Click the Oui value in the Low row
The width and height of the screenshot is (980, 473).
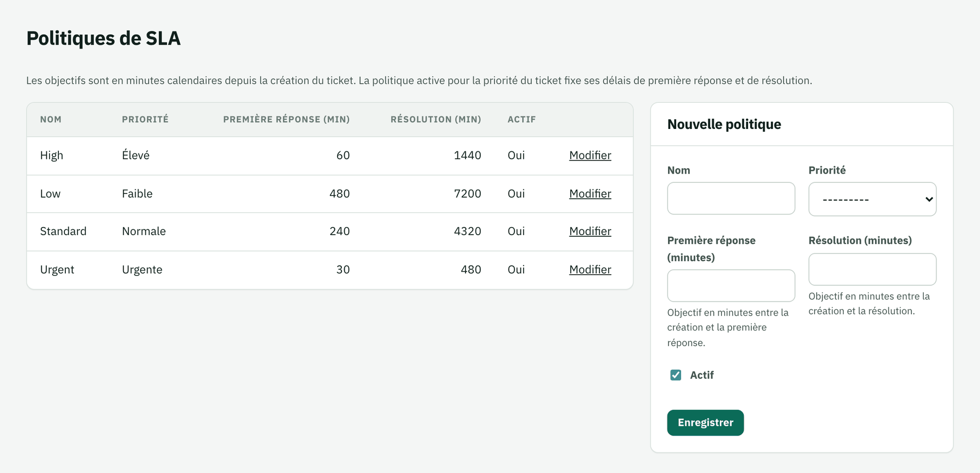pyautogui.click(x=516, y=194)
